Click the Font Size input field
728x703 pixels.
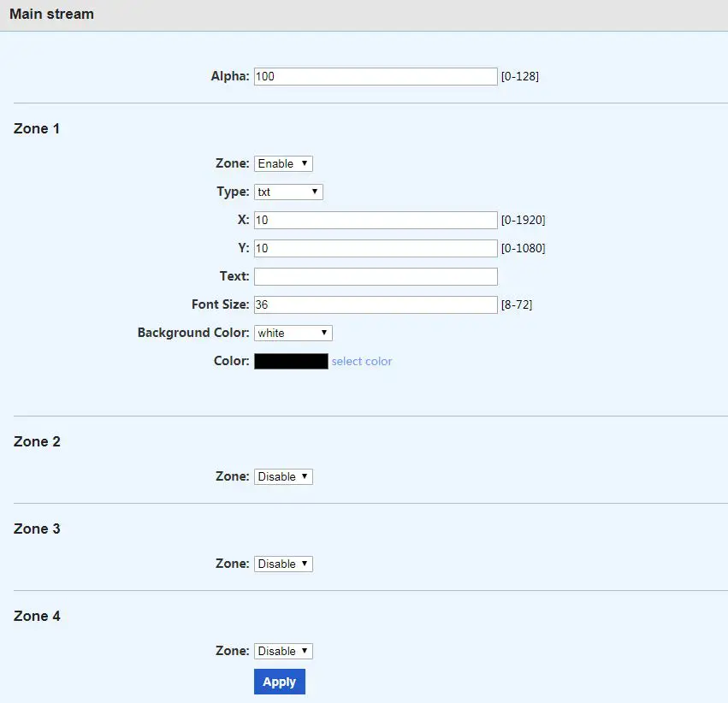376,304
